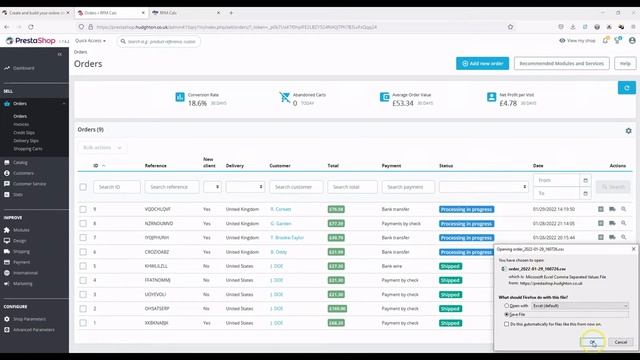Check 'Do this automatically for files like this'
Image resolution: width=640 pixels, height=360 pixels.
(507, 324)
